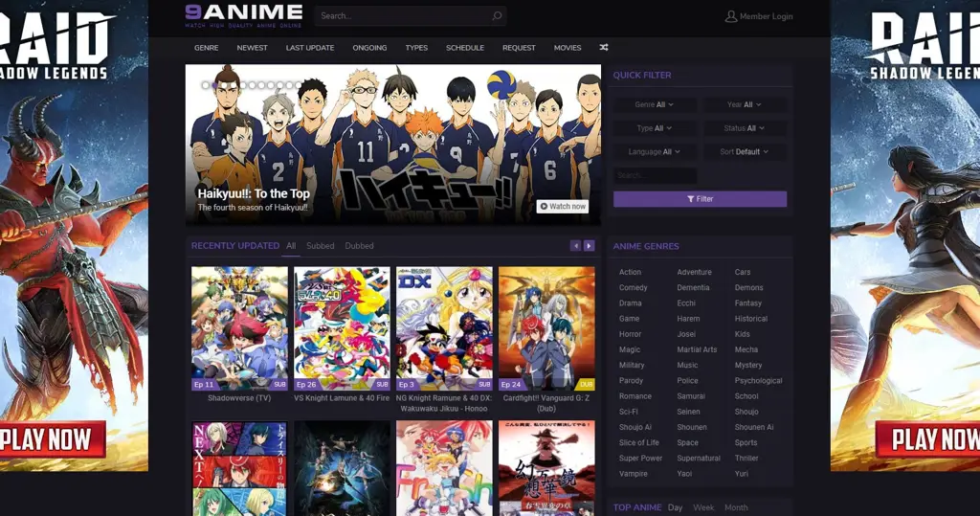980x516 pixels.
Task: Open the Language filter dropdown
Action: click(x=655, y=152)
